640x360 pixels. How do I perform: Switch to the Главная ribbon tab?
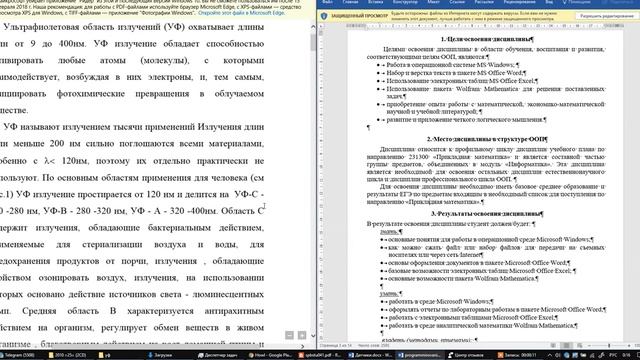(350, 2)
